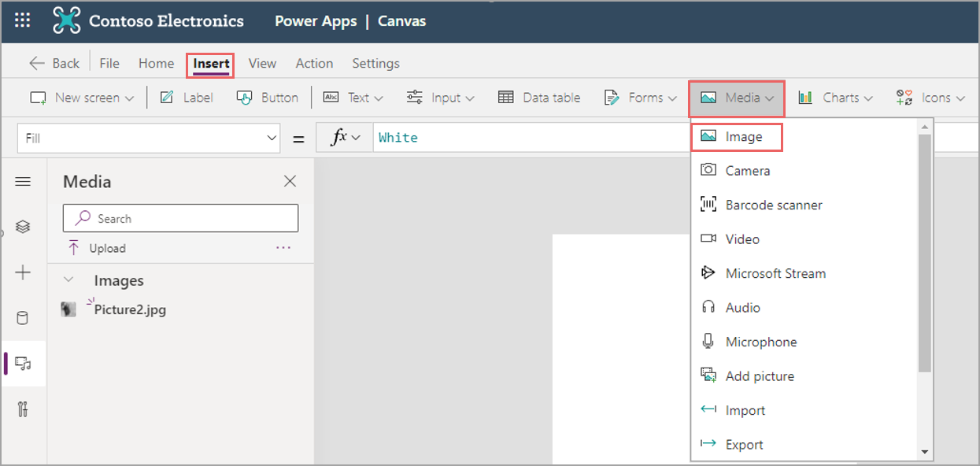Click the Media menu scroll-up arrow

click(x=925, y=126)
